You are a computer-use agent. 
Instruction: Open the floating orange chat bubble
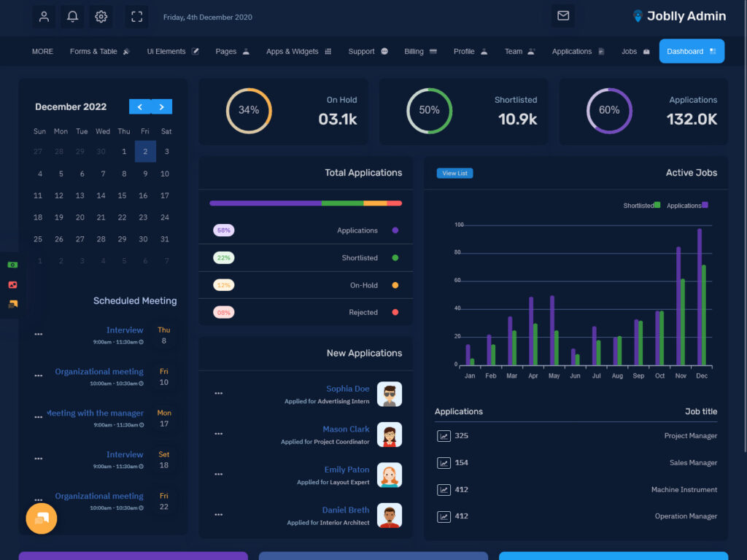(42, 518)
